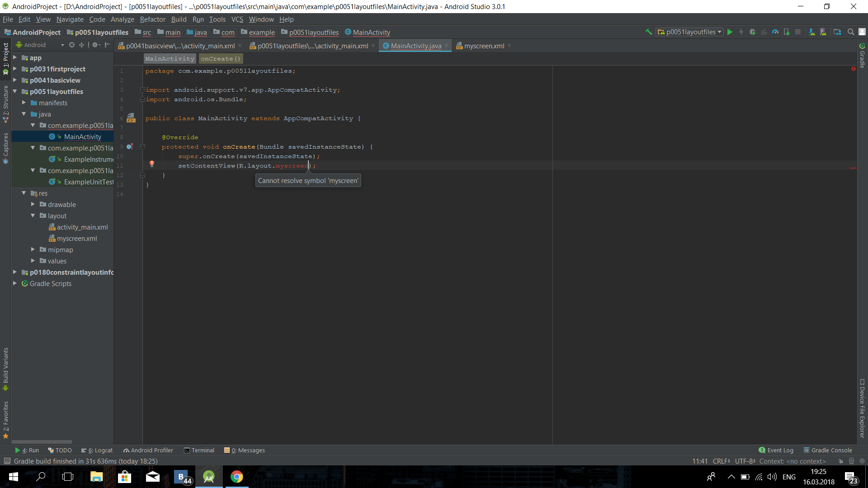Viewport: 868px width, 488px height.
Task: Collapse the layout folder
Action: (33, 216)
